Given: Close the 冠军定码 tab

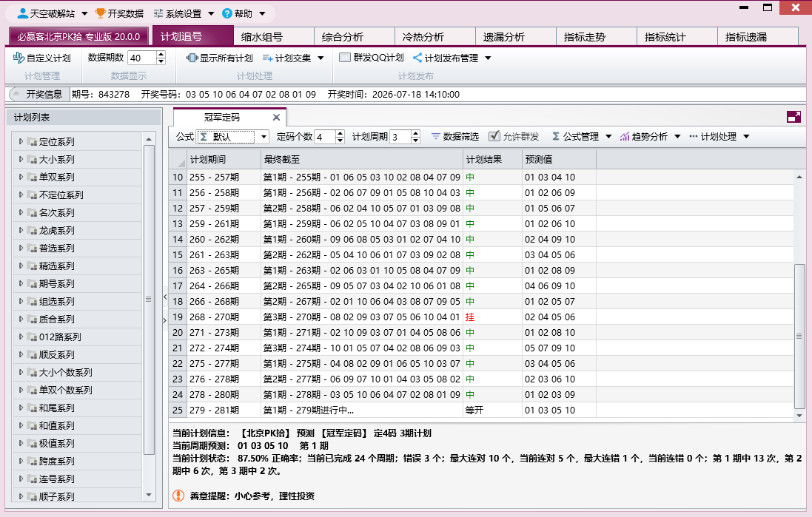Looking at the screenshot, I should [277, 118].
